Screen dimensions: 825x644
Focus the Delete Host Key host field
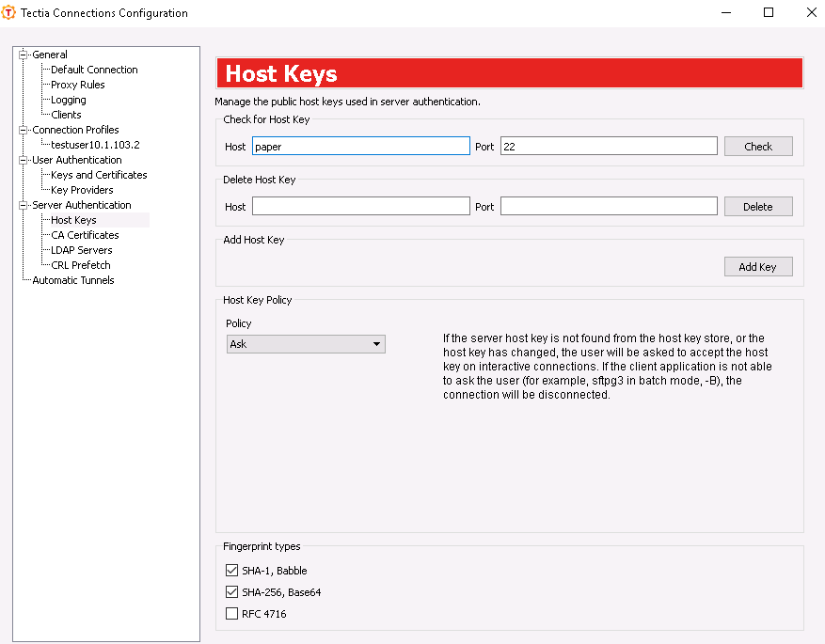361,206
